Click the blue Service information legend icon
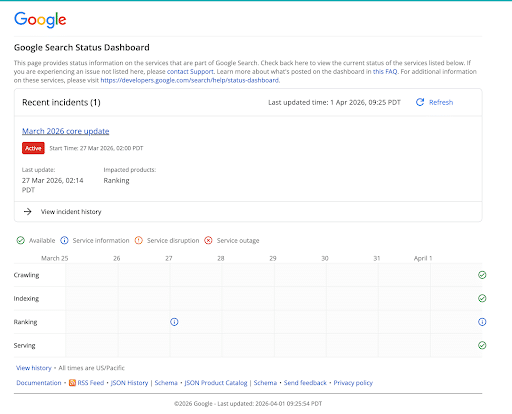 click(x=64, y=240)
